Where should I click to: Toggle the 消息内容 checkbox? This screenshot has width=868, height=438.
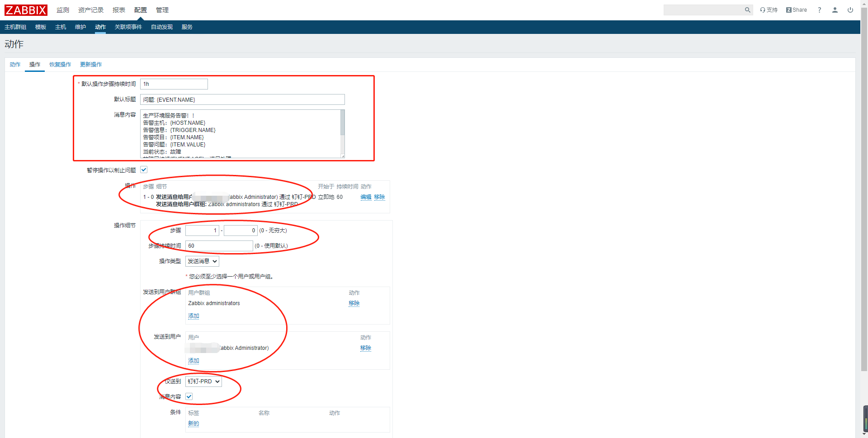189,397
